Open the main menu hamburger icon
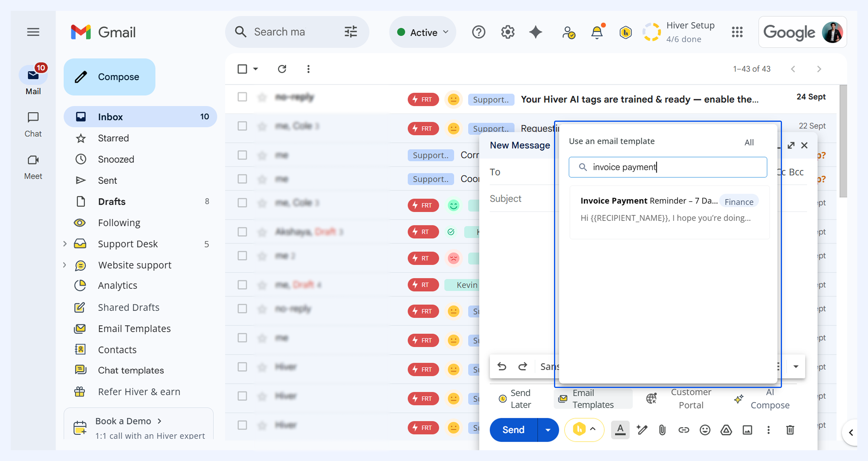 33,32
